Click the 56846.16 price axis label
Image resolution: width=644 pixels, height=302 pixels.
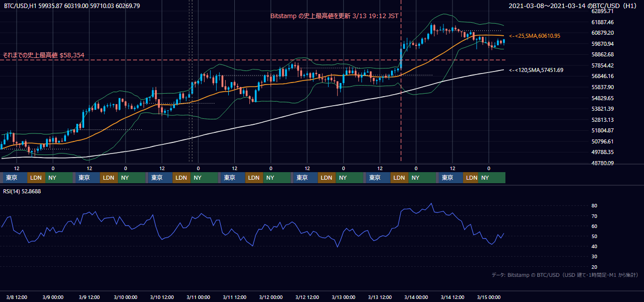[602, 76]
